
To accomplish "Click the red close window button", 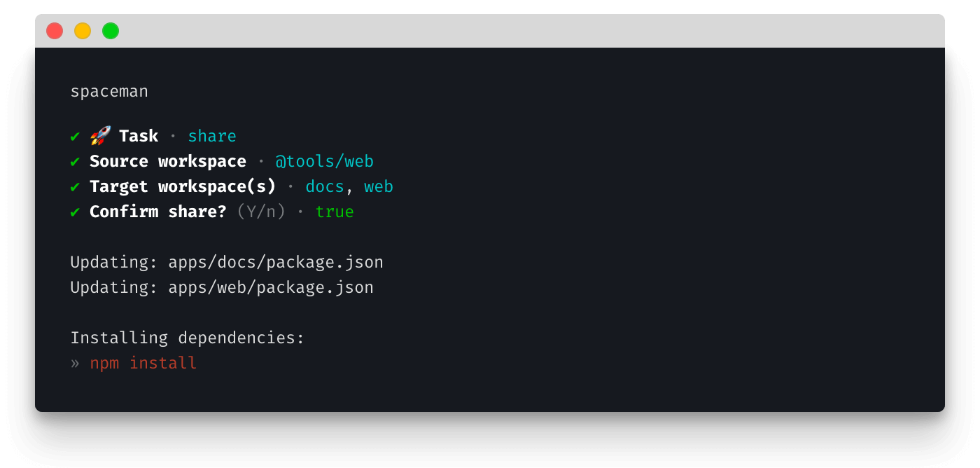I will click(55, 31).
